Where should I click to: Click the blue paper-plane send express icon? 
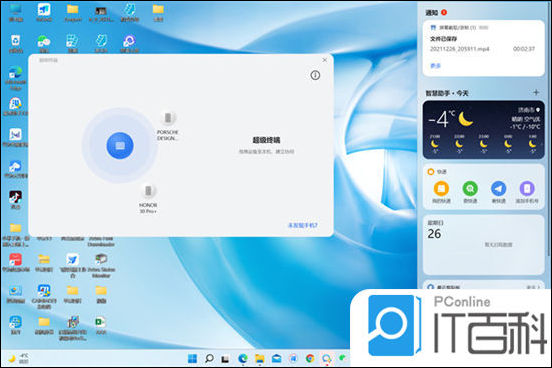pos(498,188)
